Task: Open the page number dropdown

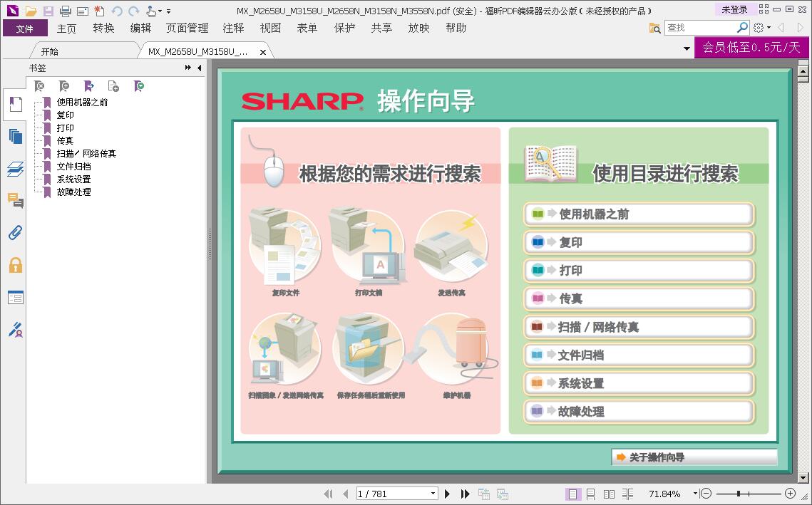Action: click(433, 494)
